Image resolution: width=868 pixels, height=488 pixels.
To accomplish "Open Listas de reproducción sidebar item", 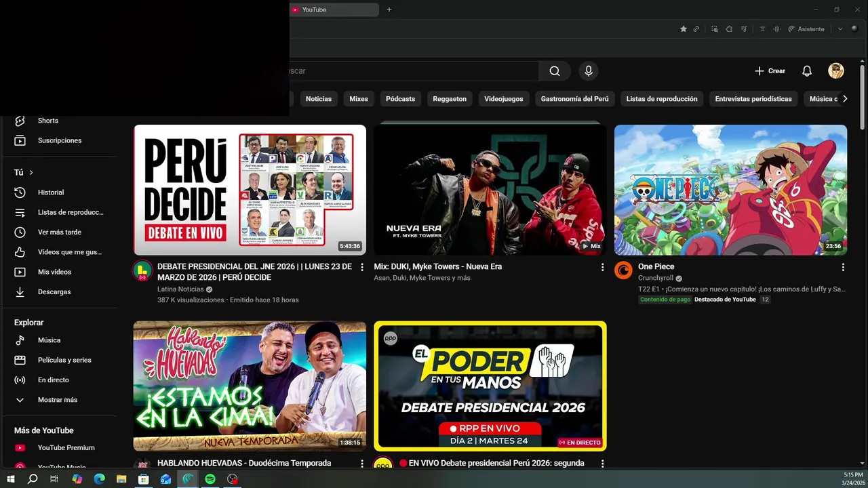I will pyautogui.click(x=60, y=212).
